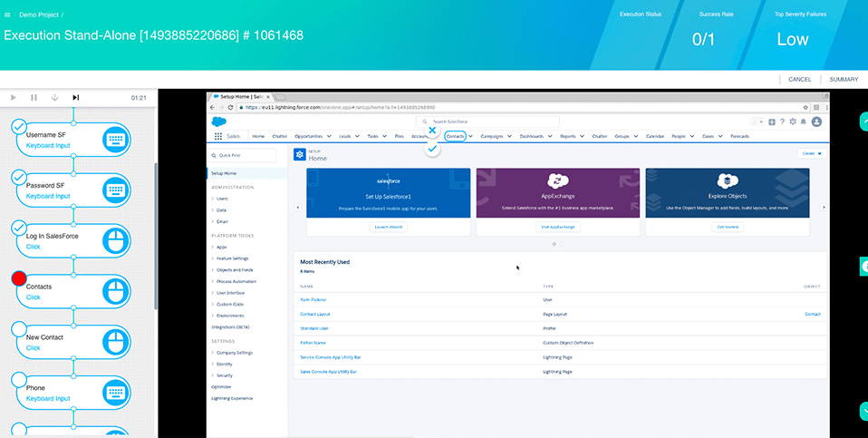The height and width of the screenshot is (438, 868).
Task: Go to next carousel card
Action: (x=824, y=207)
